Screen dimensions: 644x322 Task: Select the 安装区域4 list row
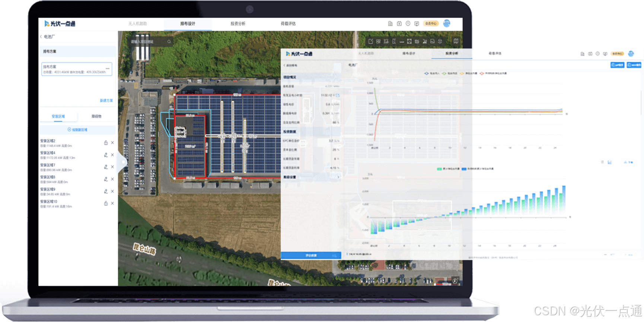77,155
